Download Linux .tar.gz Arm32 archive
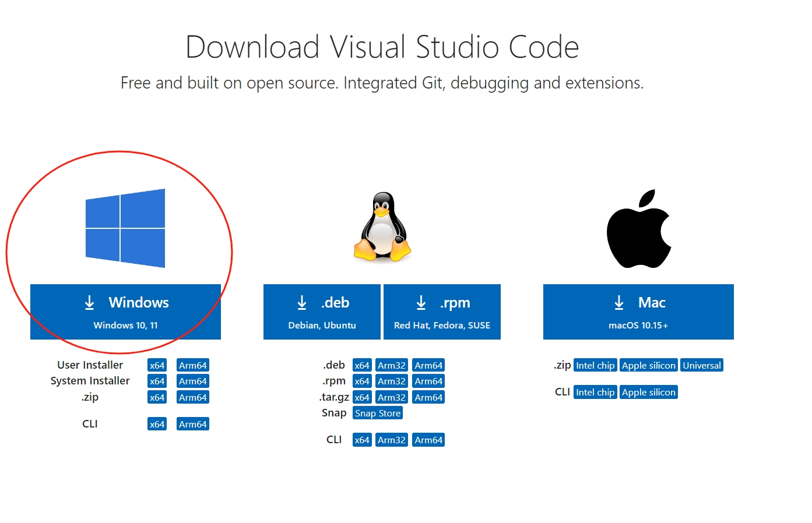 [x=392, y=397]
